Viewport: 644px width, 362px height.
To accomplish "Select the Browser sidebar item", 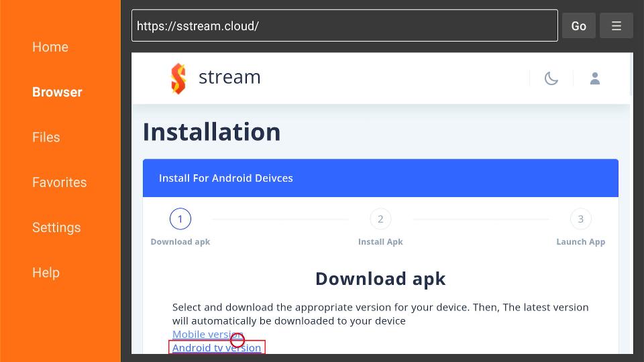I will click(57, 92).
